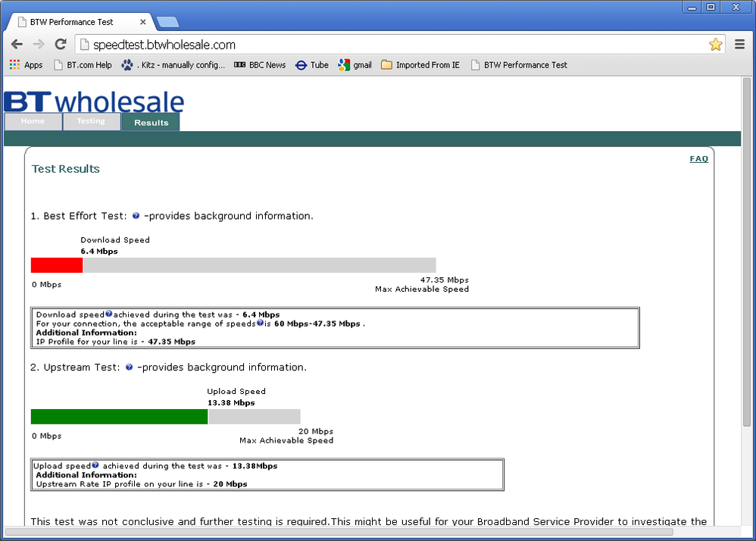Viewport: 756px width, 541px height.
Task: Reload the page with the refresh icon
Action: (61, 45)
